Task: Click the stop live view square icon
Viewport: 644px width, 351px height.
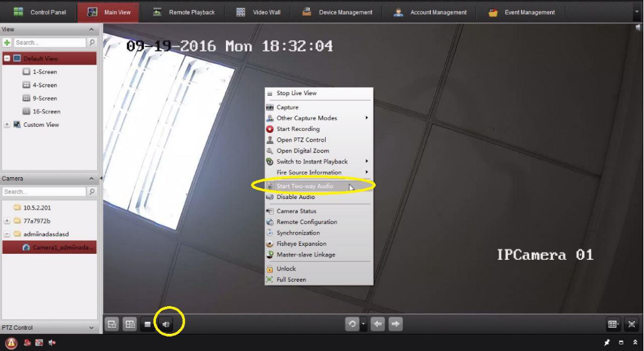Action: point(148,324)
